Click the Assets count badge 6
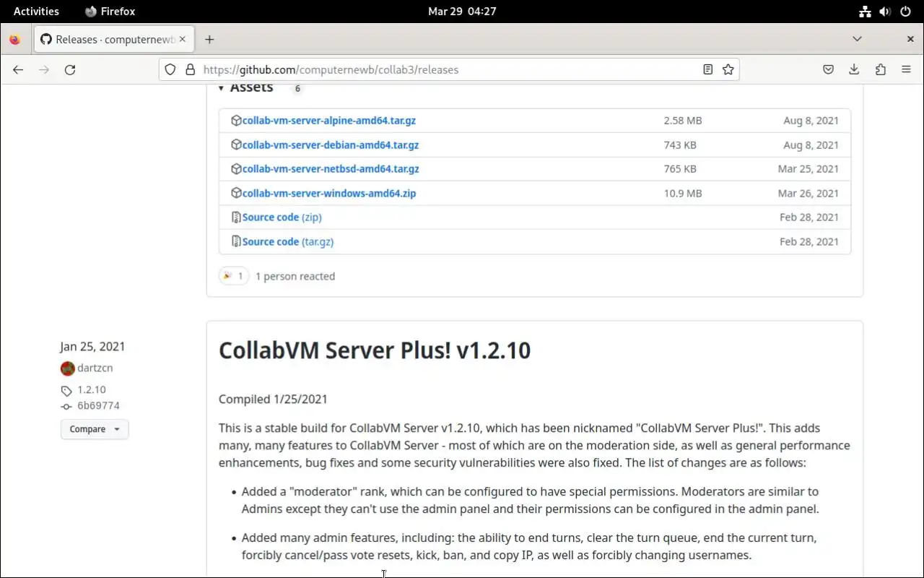 tap(297, 88)
